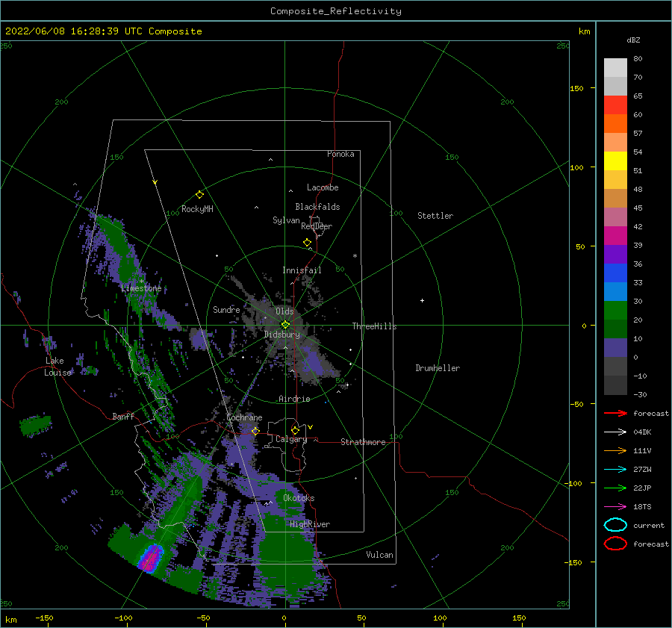Click the dBZ legend heading
The image size is (672, 628).
[x=633, y=40]
